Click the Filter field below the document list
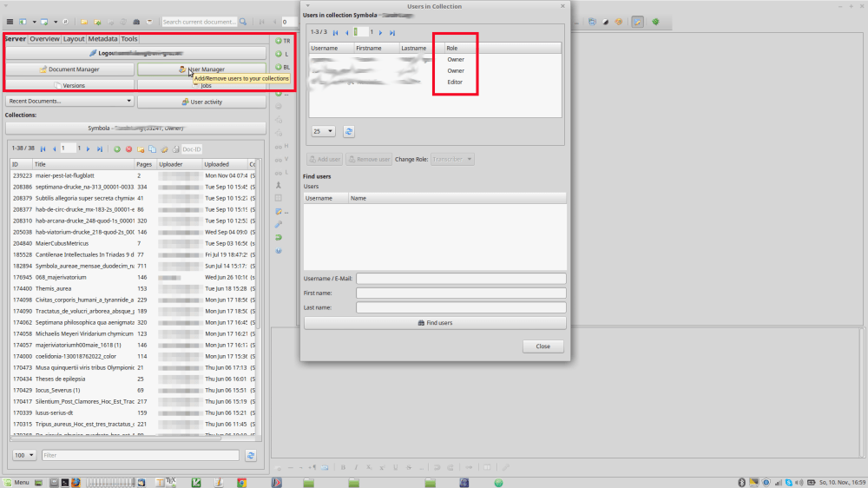Image resolution: width=868 pixels, height=488 pixels. [141, 455]
